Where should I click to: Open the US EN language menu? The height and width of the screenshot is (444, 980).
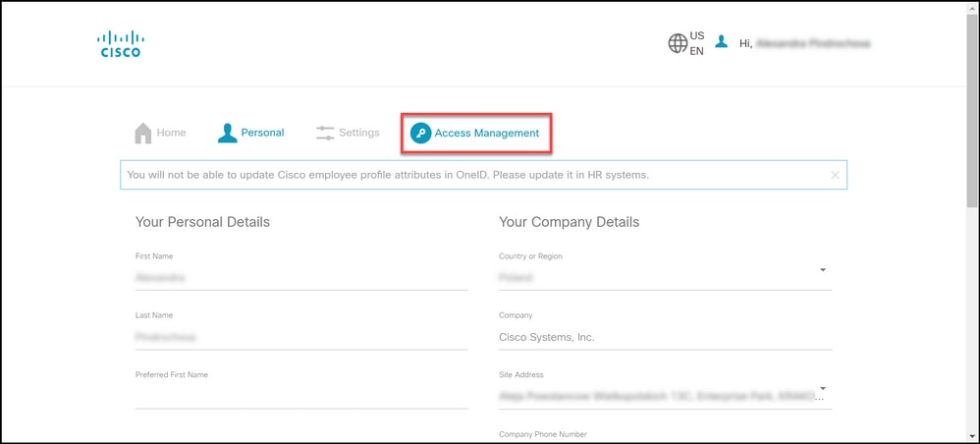pos(696,43)
